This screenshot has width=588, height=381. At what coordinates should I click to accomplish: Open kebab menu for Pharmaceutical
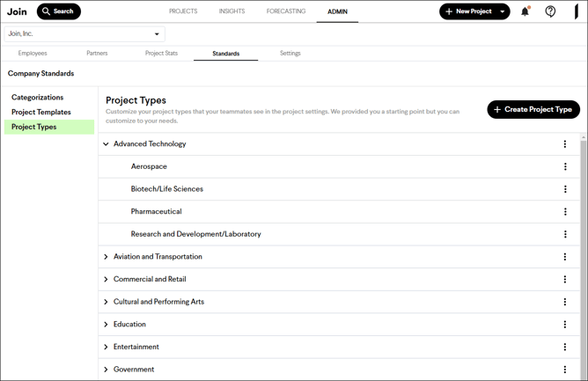coord(565,211)
